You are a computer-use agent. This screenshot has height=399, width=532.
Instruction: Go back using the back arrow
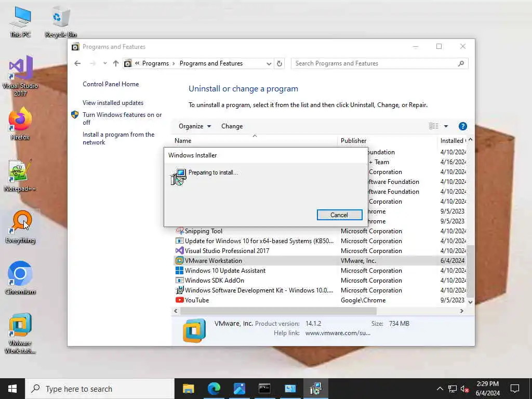77,63
